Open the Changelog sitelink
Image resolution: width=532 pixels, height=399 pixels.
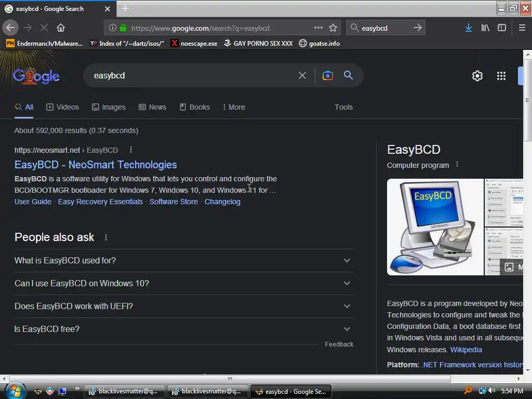pyautogui.click(x=222, y=202)
